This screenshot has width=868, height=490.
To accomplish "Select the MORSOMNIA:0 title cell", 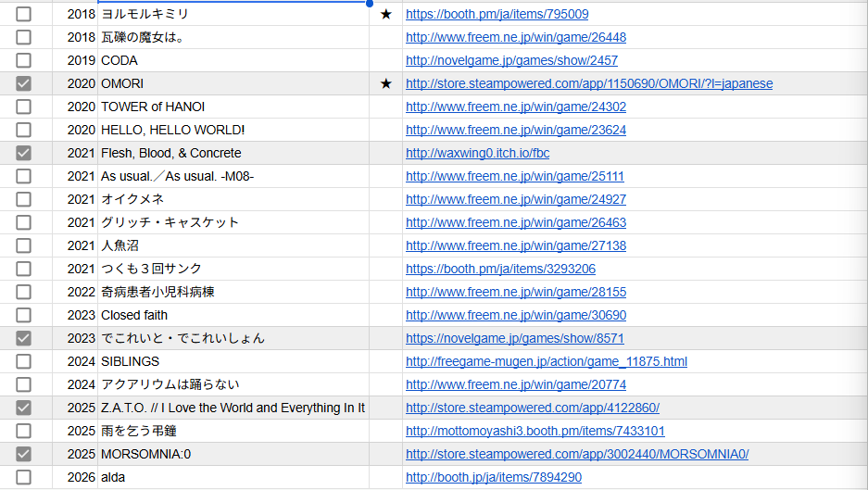I will 233,454.
